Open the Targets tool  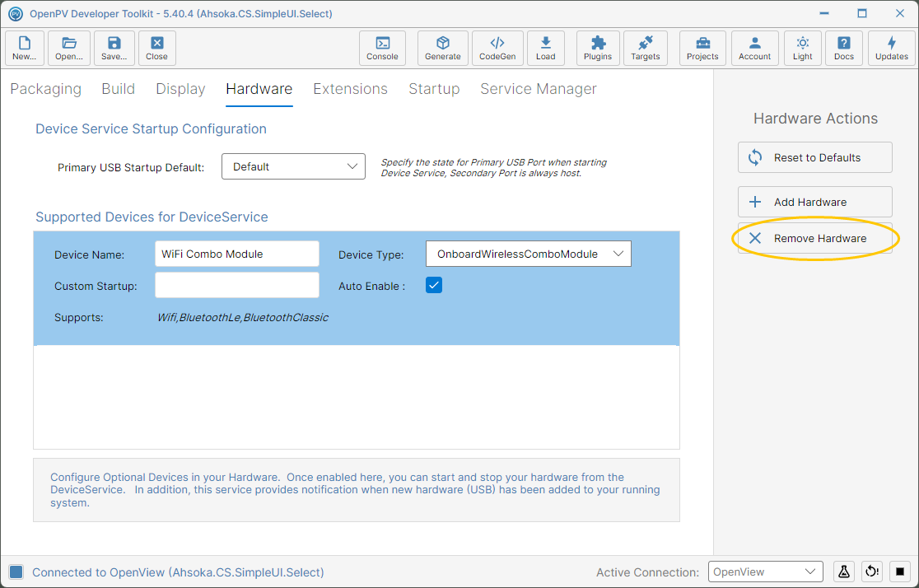pyautogui.click(x=646, y=48)
